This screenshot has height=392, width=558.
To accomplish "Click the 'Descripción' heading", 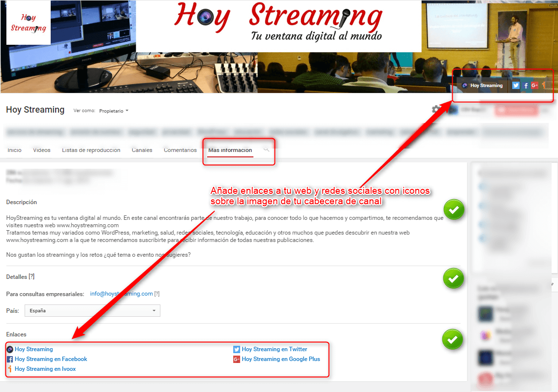I will coord(21,202).
